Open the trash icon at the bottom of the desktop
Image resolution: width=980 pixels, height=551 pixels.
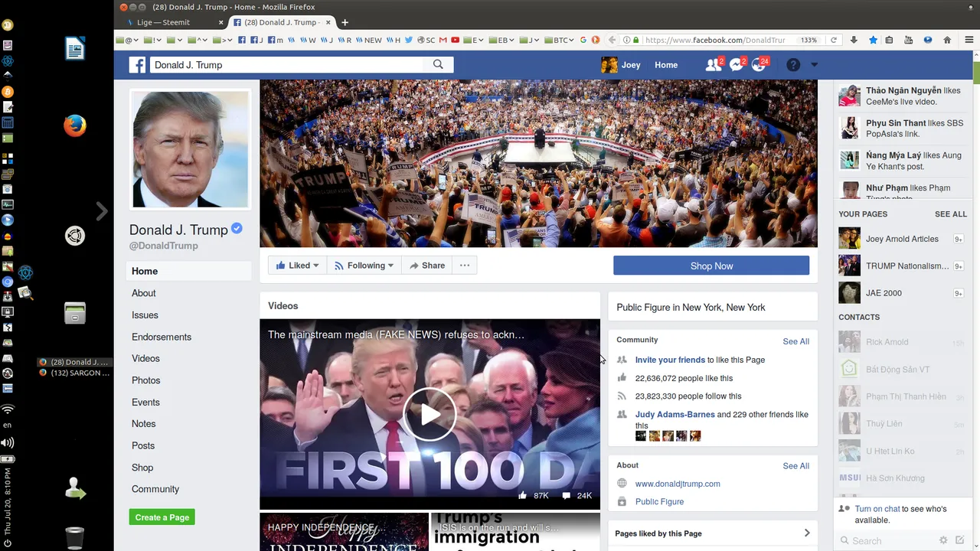(x=74, y=537)
